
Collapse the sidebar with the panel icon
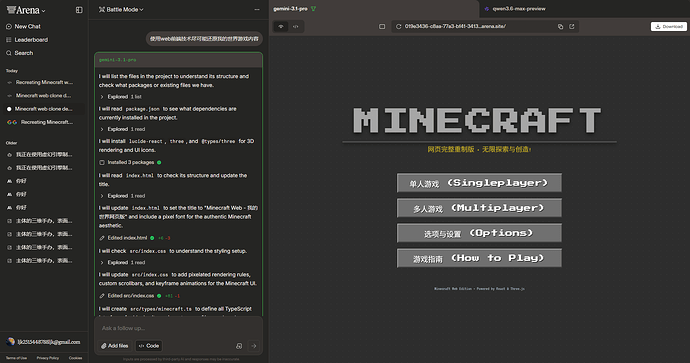pyautogui.click(x=79, y=10)
